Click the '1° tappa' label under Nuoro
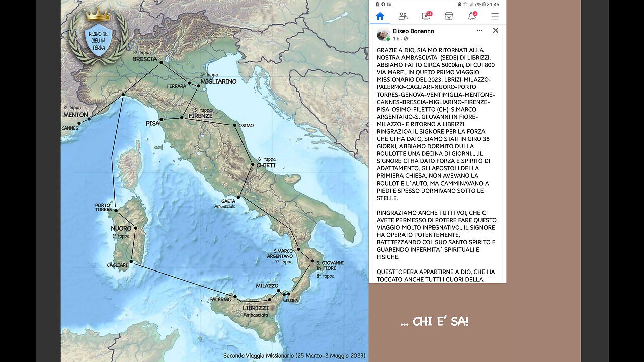This screenshot has width=644, height=362. [121, 236]
